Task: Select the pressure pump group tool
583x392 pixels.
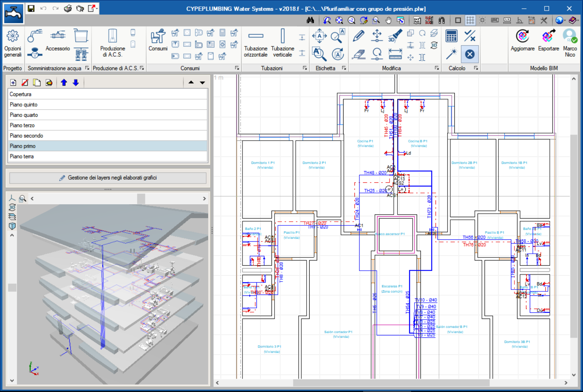Action: click(x=81, y=54)
